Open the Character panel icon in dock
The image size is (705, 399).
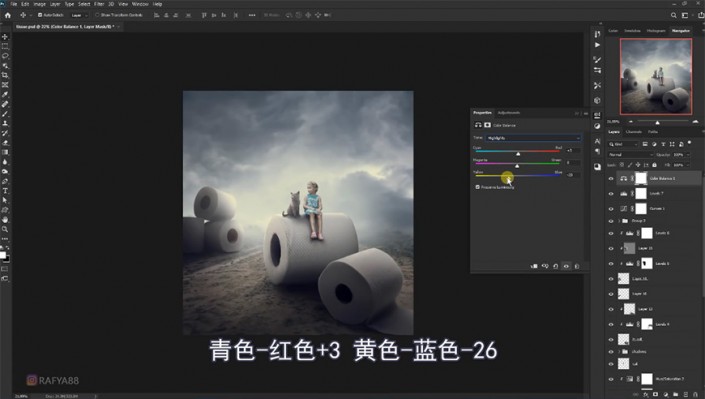pos(597,141)
